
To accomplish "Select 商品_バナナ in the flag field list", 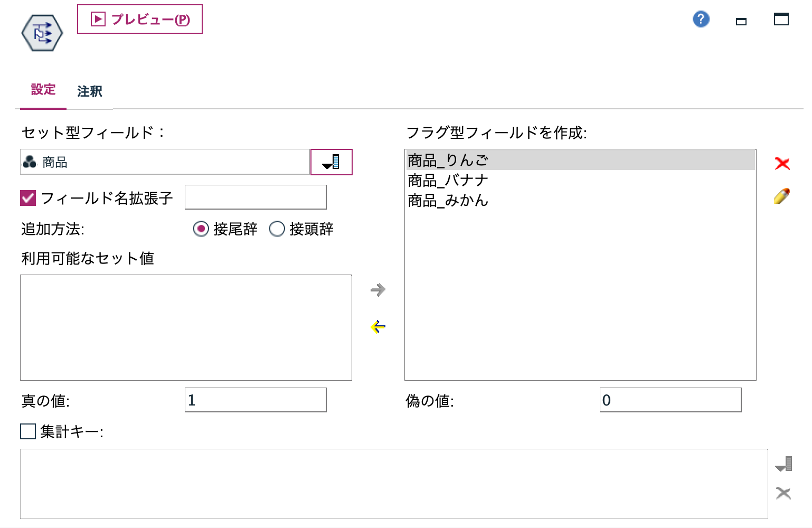I will tap(447, 180).
